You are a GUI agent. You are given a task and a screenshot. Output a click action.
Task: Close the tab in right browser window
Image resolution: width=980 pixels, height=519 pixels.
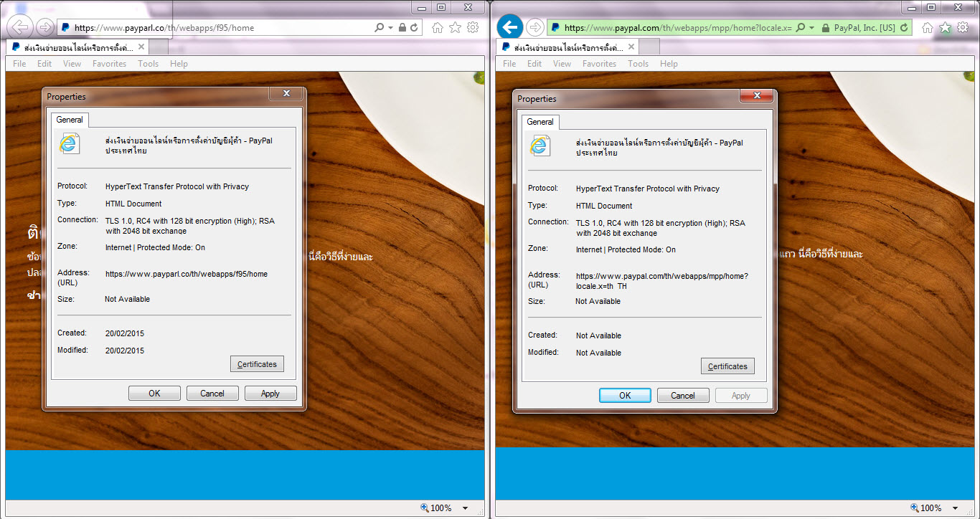630,47
